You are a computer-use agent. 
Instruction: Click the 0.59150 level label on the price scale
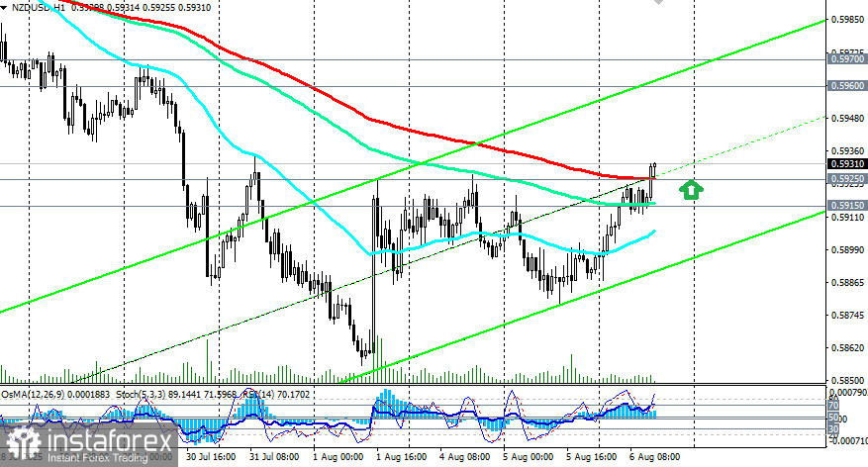(x=847, y=205)
